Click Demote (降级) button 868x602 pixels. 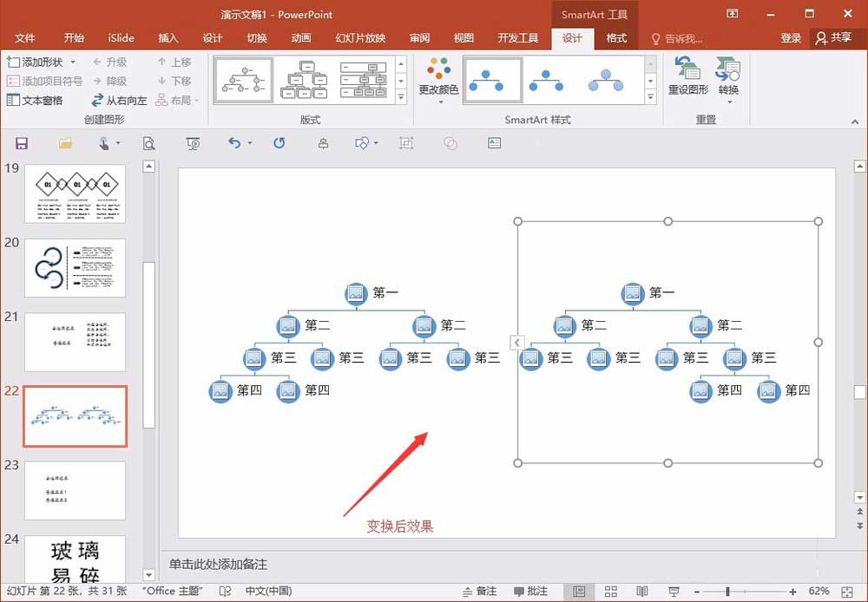tap(110, 81)
